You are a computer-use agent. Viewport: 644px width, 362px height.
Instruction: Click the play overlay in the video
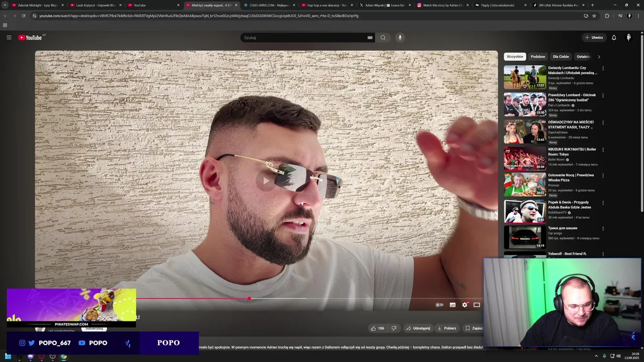coord(266,181)
